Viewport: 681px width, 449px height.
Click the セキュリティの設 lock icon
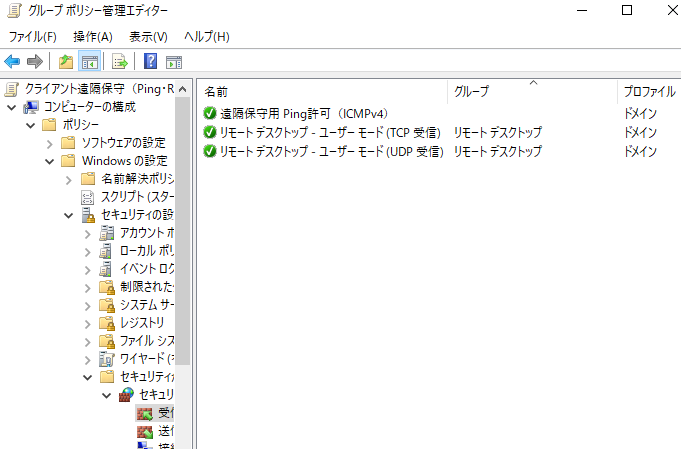pyautogui.click(x=88, y=215)
